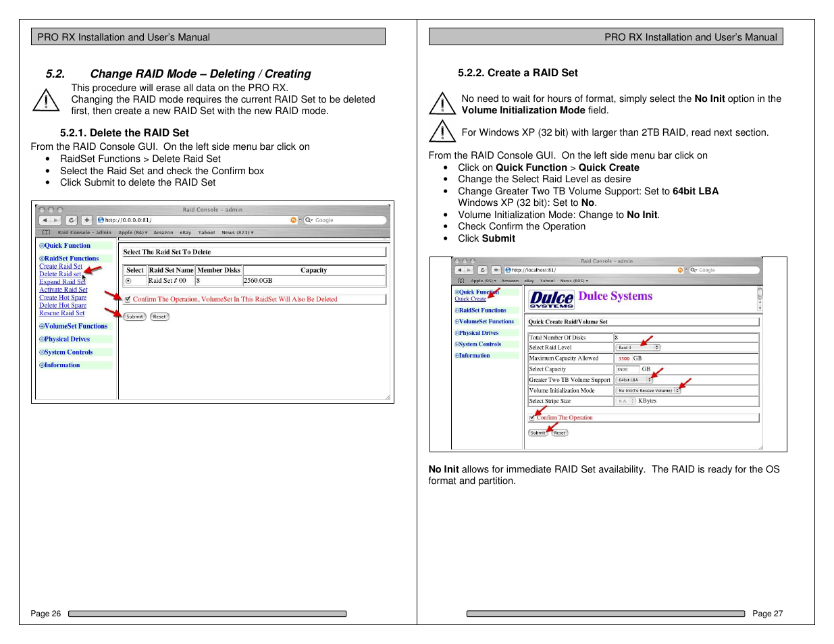
Task: Click the magnifier icon in the left browser's Google box
Action: 309,220
